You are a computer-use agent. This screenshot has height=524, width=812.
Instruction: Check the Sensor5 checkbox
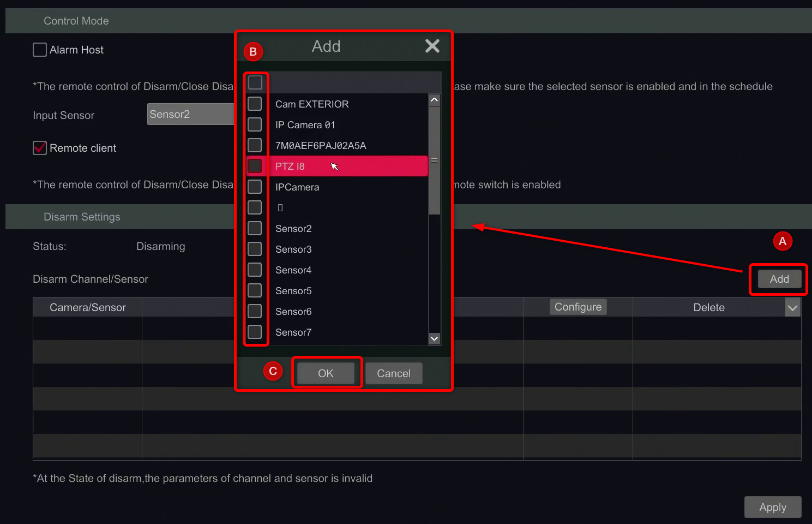click(x=255, y=290)
